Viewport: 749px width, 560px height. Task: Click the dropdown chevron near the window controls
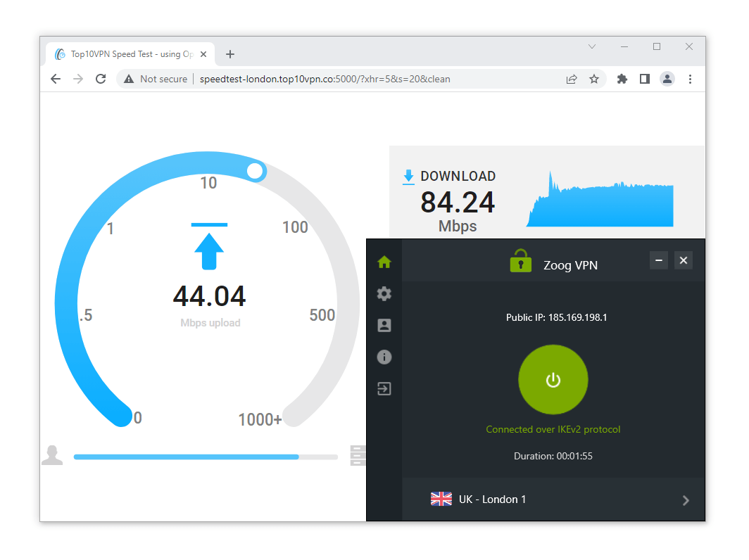pyautogui.click(x=591, y=46)
